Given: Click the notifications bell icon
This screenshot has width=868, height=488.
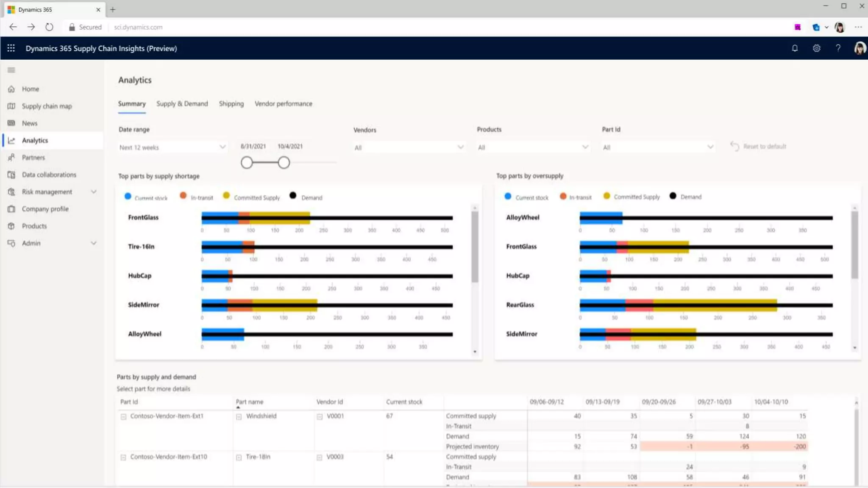Looking at the screenshot, I should pyautogui.click(x=795, y=48).
